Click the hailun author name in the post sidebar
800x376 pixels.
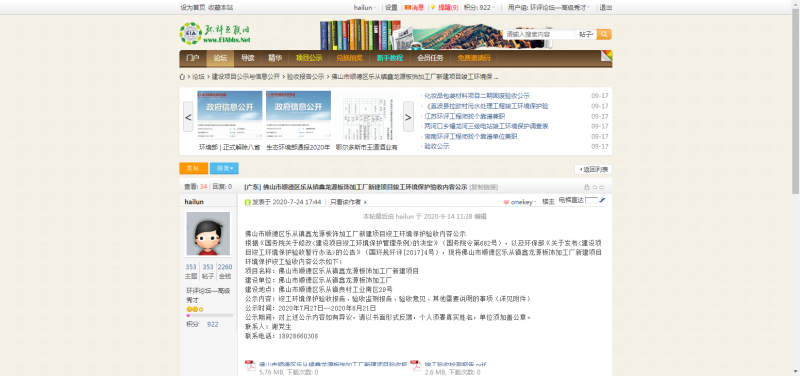click(194, 202)
